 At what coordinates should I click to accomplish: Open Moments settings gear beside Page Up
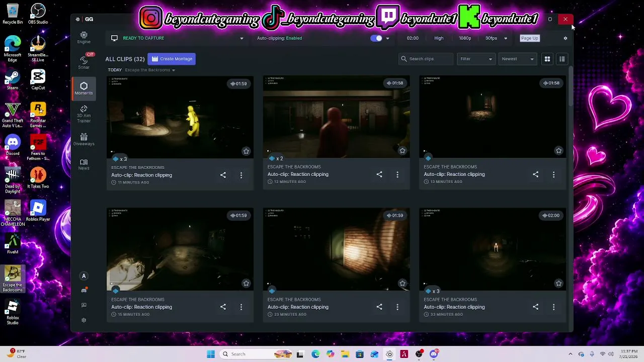tap(566, 38)
